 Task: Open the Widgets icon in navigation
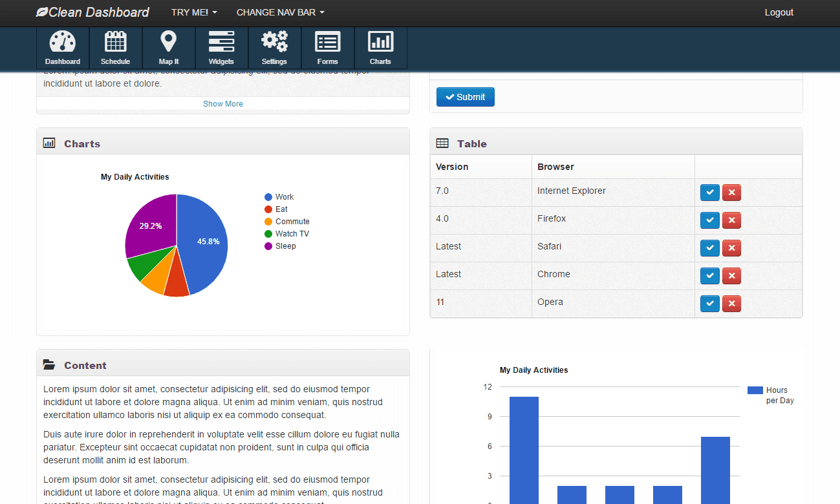221,43
